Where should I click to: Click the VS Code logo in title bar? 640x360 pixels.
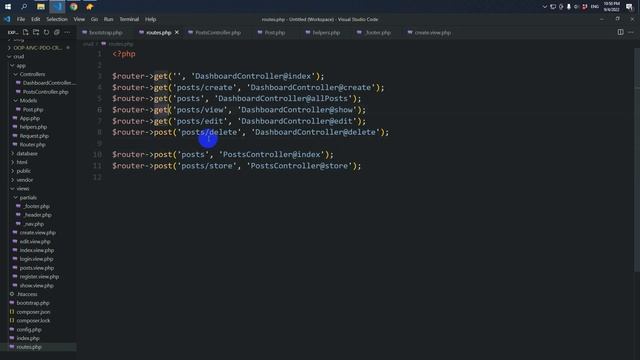[x=7, y=19]
